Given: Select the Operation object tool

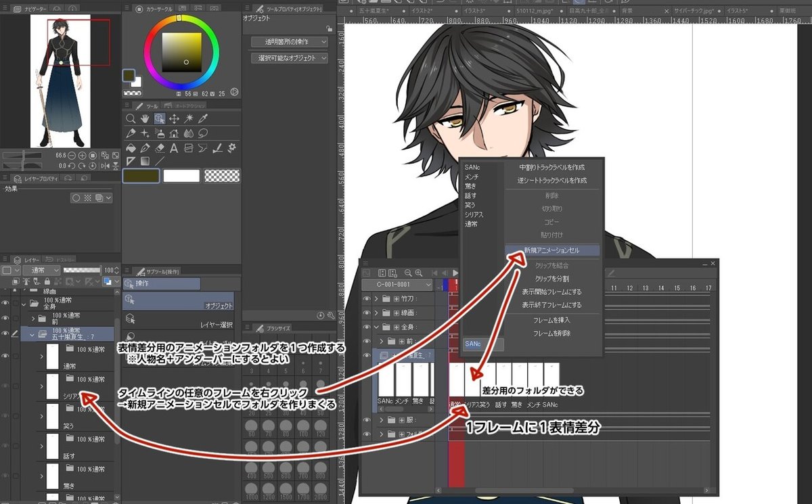Looking at the screenshot, I should 159,118.
